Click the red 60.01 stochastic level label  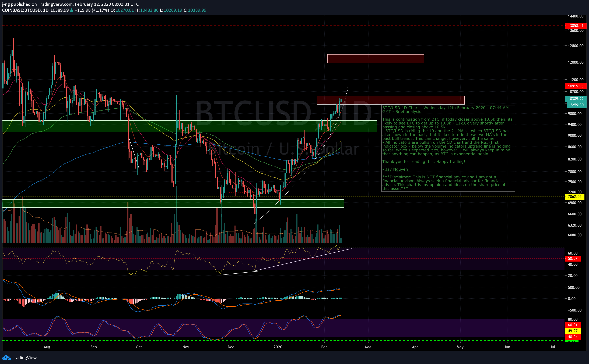tap(573, 325)
